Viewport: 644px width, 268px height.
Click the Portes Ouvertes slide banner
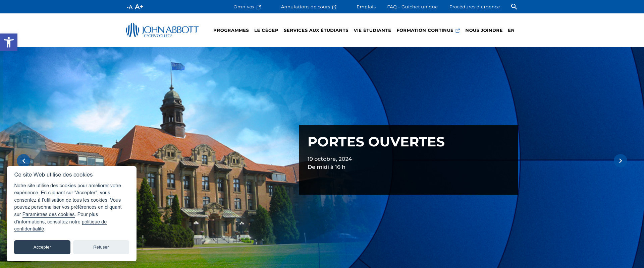pyautogui.click(x=408, y=159)
